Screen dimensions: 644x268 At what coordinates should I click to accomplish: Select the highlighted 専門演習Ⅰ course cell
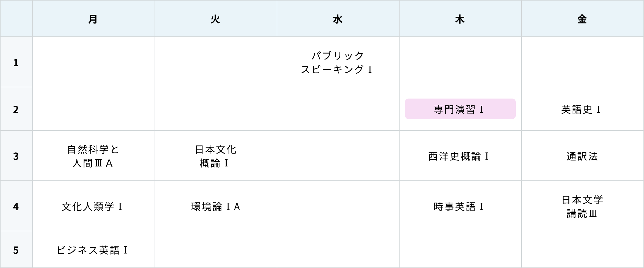pyautogui.click(x=460, y=109)
